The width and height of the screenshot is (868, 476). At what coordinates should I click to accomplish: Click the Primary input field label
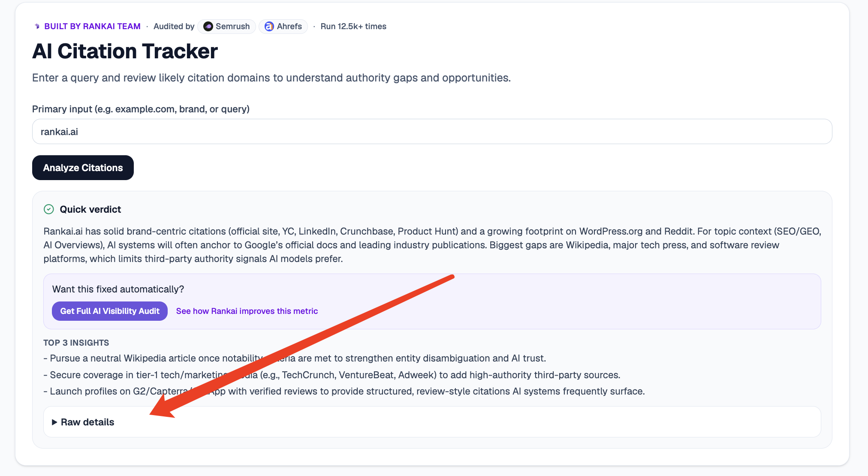141,109
